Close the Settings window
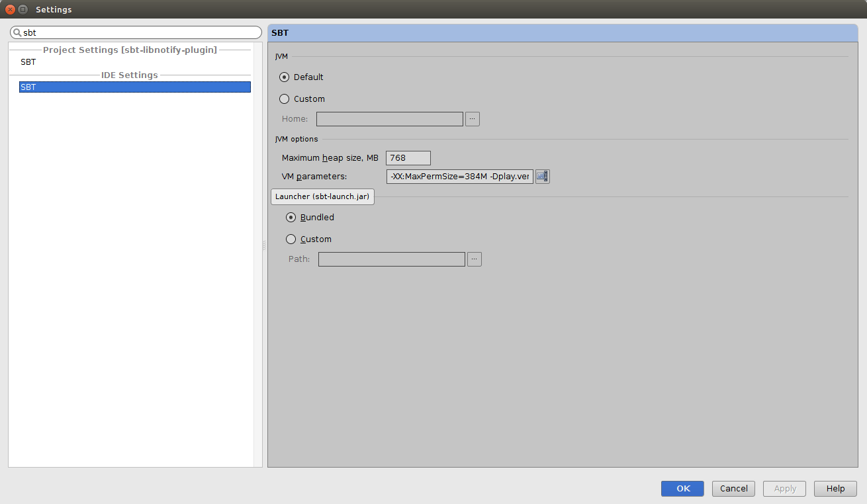867x504 pixels. (x=11, y=9)
